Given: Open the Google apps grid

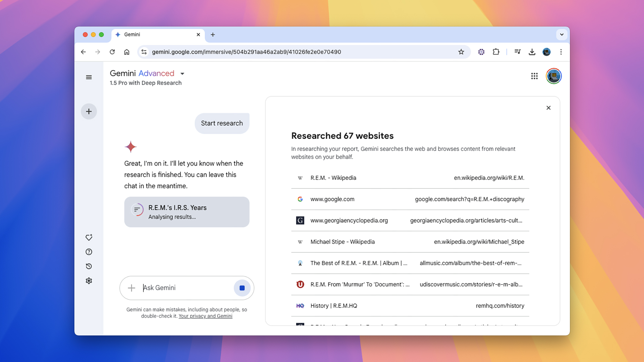Looking at the screenshot, I should pyautogui.click(x=535, y=76).
